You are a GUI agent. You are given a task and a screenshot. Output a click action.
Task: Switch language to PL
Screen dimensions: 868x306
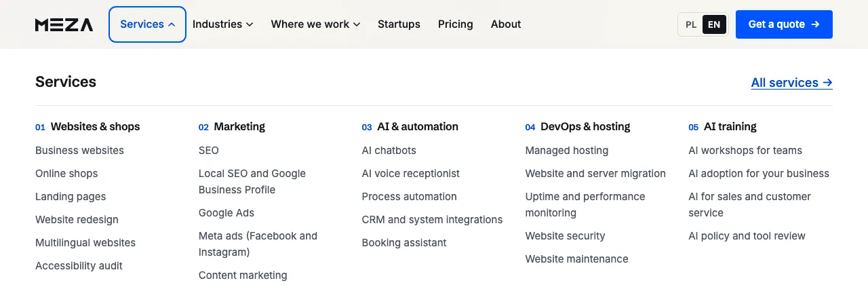691,24
